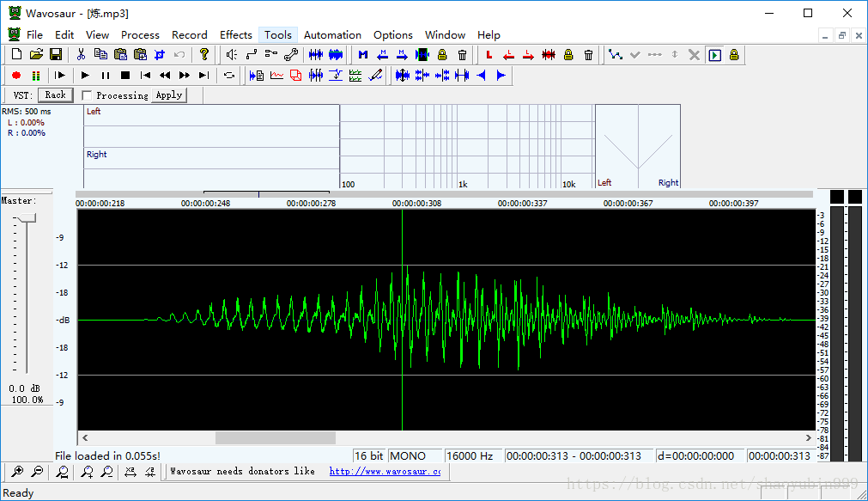The image size is (868, 501).
Task: Jump to end with the skip-forward button
Action: 204,76
